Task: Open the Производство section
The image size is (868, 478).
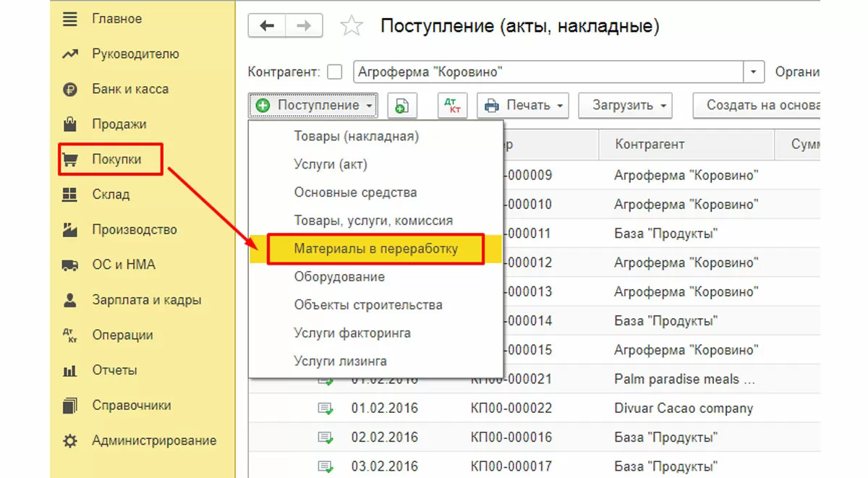Action: tap(135, 230)
